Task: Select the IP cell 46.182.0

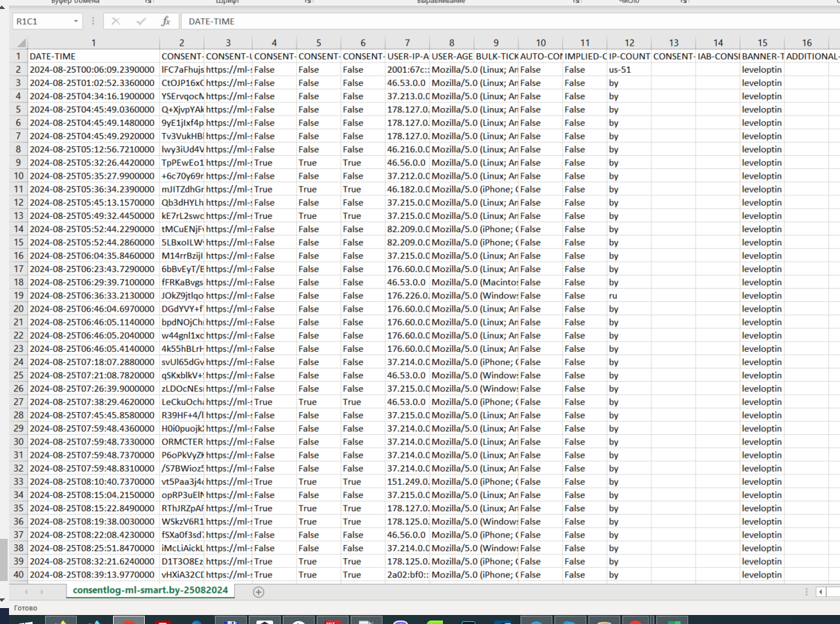Action: (x=407, y=189)
